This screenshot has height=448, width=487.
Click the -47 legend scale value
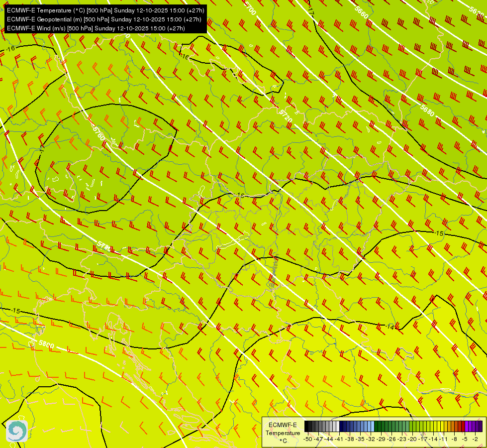tap(318, 439)
